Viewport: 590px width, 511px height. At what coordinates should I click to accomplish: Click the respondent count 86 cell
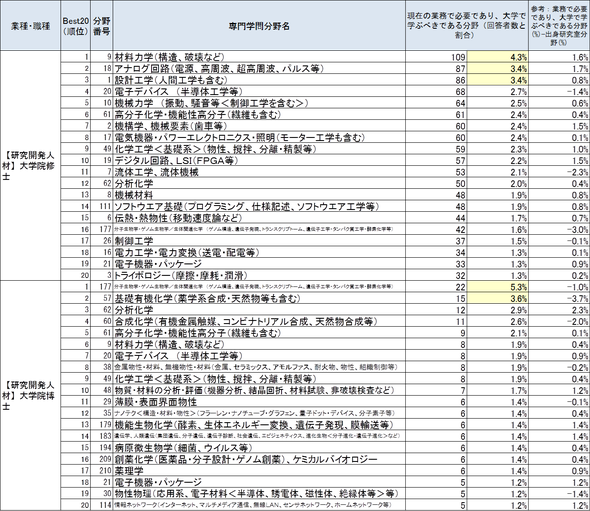436,80
